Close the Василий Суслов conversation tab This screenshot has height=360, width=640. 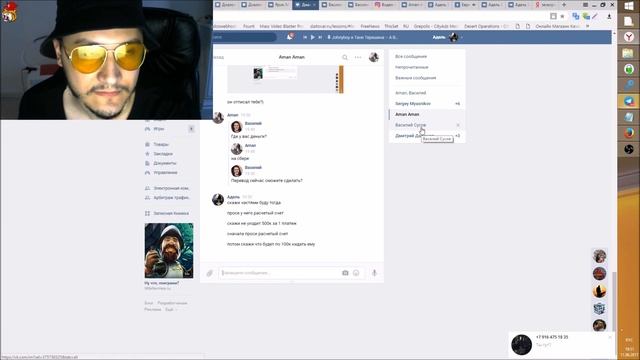click(x=458, y=125)
